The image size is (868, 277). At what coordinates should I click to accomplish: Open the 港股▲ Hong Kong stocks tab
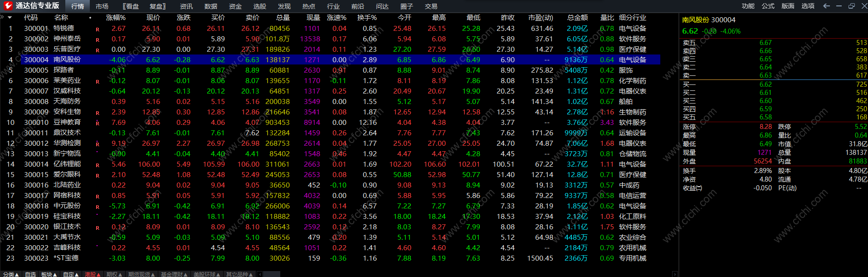coord(93,274)
